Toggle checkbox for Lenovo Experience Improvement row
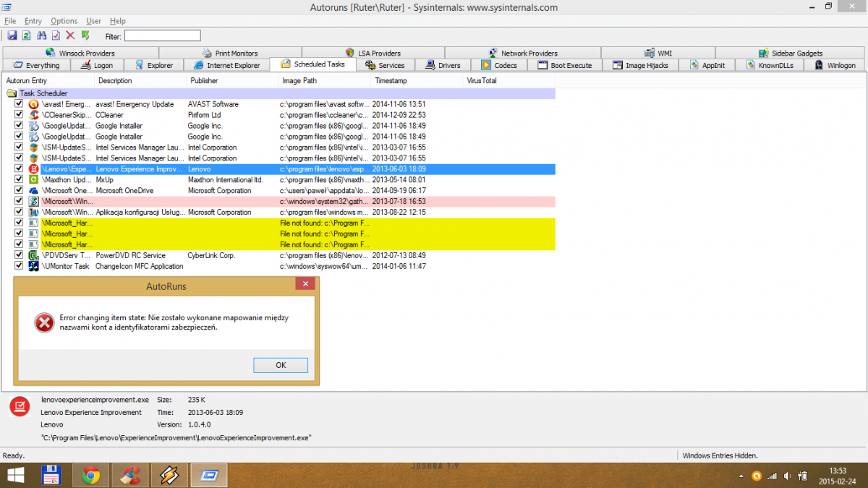 (x=20, y=169)
